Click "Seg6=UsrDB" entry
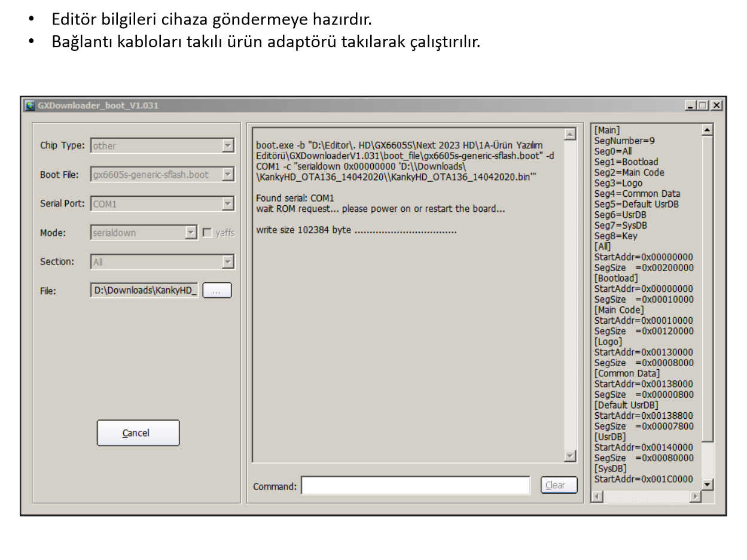Image resolution: width=747 pixels, height=560 pixels. [x=620, y=215]
